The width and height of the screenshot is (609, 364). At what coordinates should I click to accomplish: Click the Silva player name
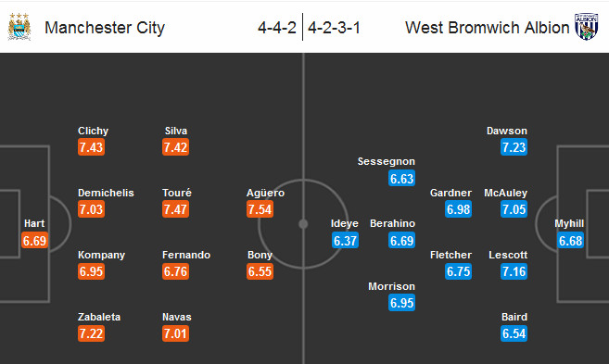[x=175, y=131]
